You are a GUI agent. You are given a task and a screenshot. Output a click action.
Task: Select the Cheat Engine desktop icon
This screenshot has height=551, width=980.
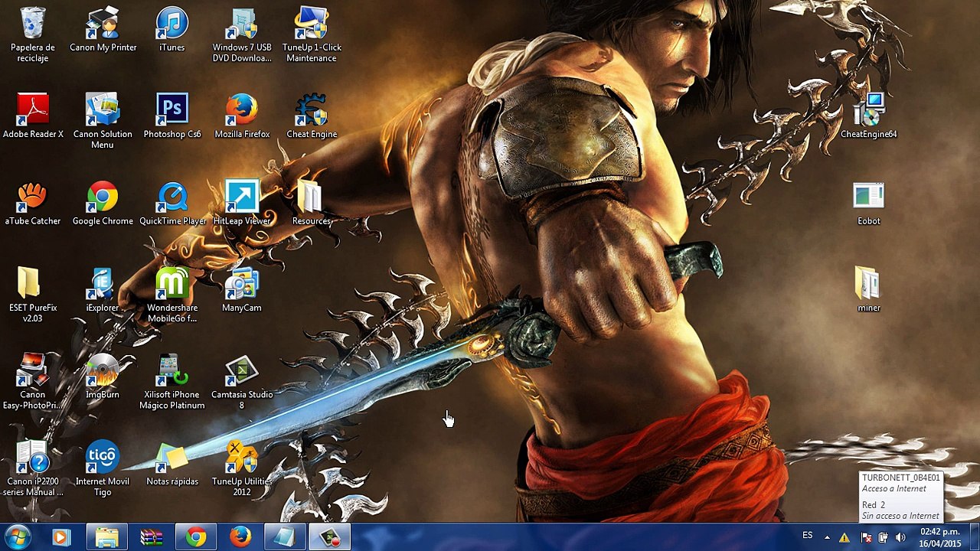tap(312, 116)
